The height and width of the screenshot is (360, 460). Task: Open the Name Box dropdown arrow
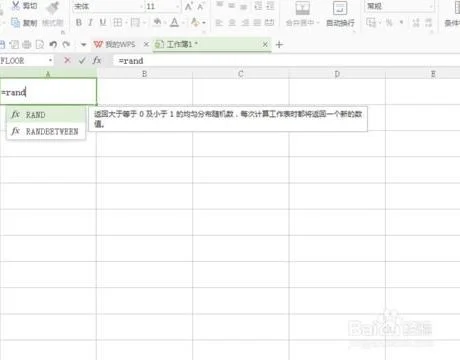tap(50, 61)
